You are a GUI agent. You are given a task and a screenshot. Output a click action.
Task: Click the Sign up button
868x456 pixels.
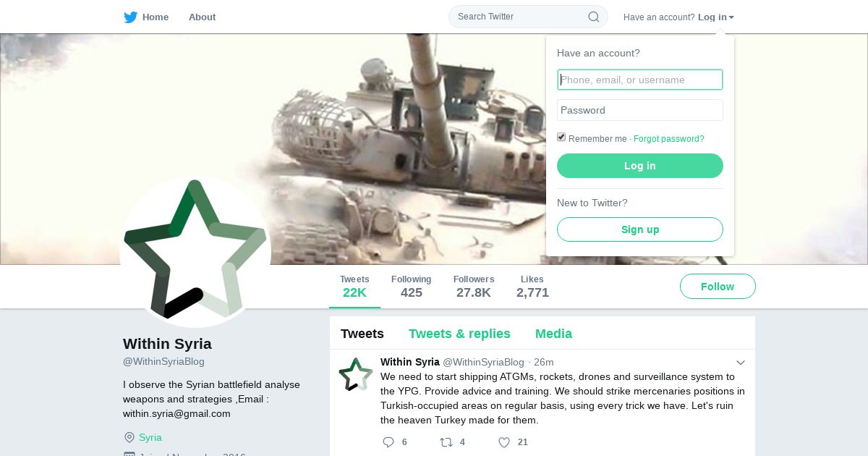(640, 229)
